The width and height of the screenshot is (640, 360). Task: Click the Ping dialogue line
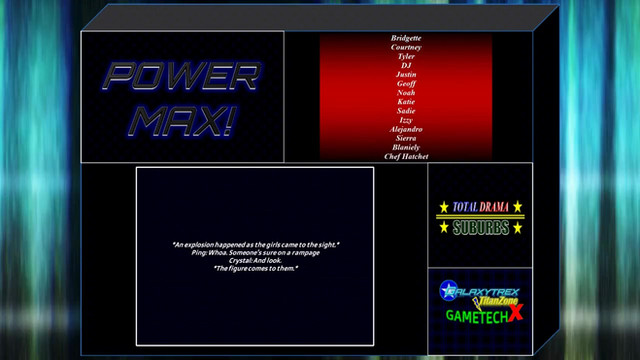coord(256,253)
